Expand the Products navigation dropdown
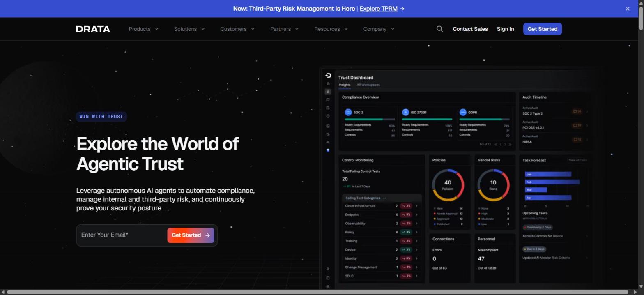The height and width of the screenshot is (295, 644). (143, 29)
